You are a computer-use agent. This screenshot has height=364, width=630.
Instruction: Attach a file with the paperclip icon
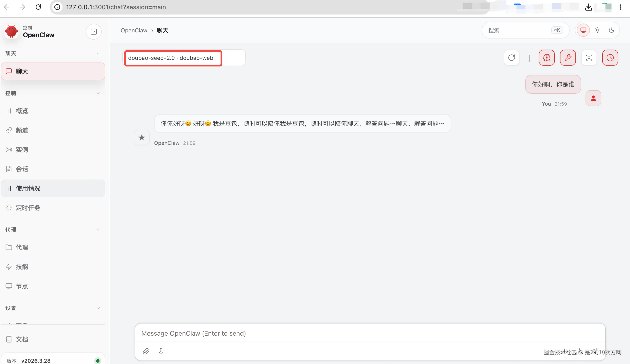146,351
